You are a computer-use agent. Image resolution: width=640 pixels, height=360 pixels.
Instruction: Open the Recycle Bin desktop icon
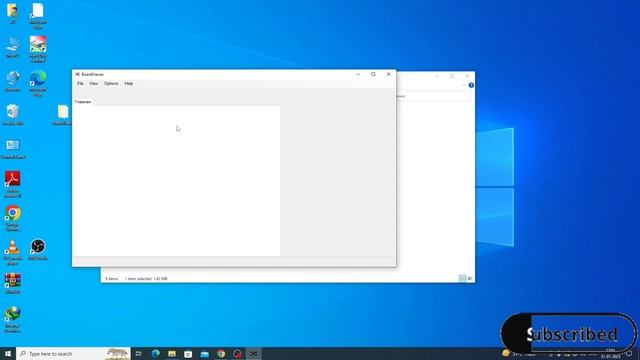13,115
